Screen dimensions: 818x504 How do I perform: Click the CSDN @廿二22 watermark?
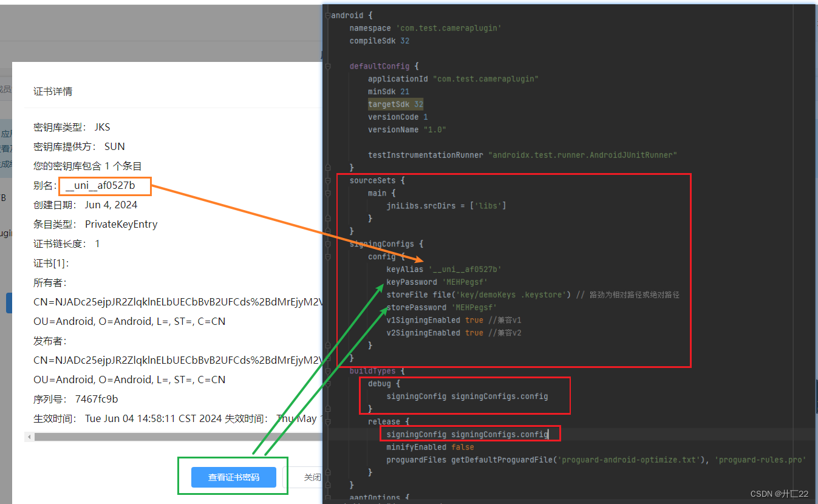[779, 493]
